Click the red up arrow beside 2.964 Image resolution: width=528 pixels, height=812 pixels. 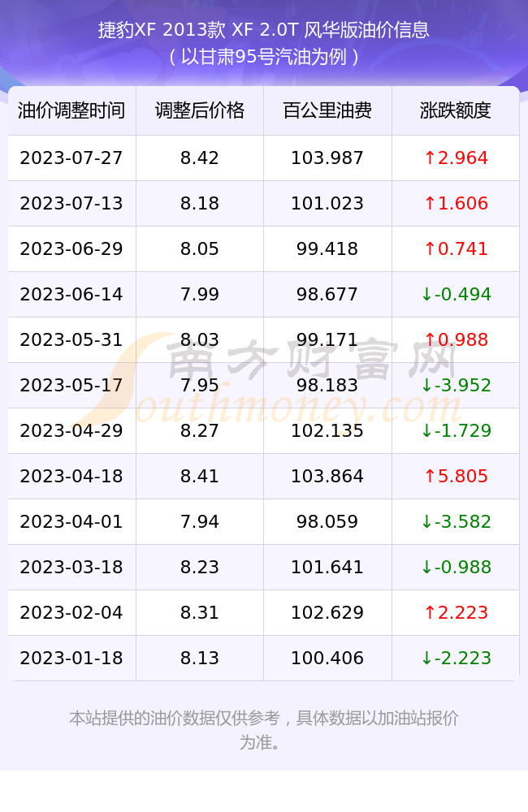click(x=430, y=158)
